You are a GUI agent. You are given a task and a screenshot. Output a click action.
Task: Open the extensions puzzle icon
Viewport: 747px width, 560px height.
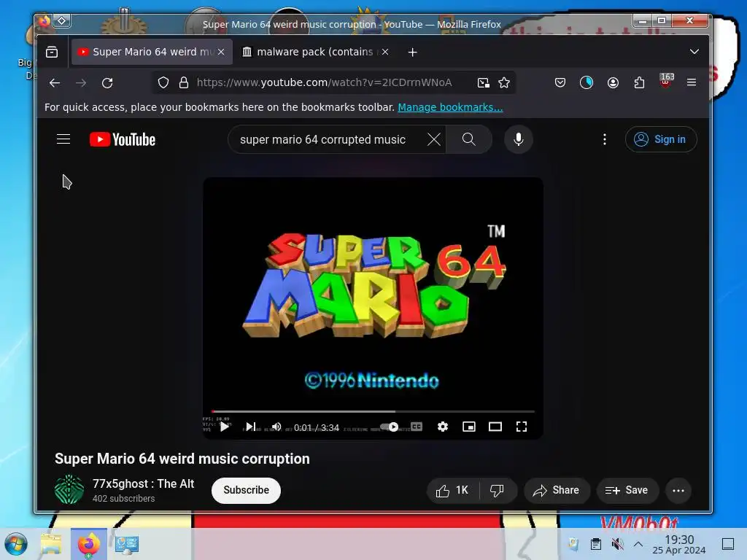pyautogui.click(x=639, y=83)
